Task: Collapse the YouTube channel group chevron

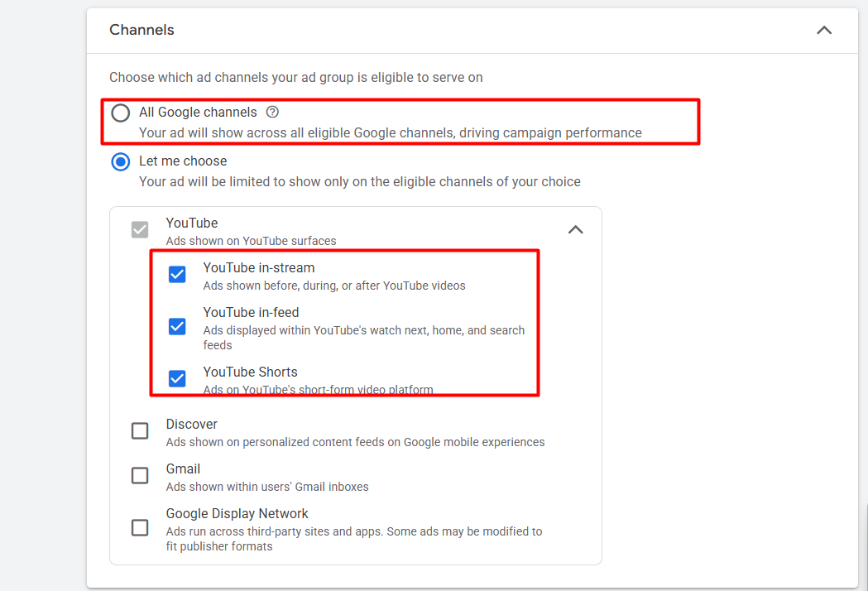Action: tap(576, 230)
